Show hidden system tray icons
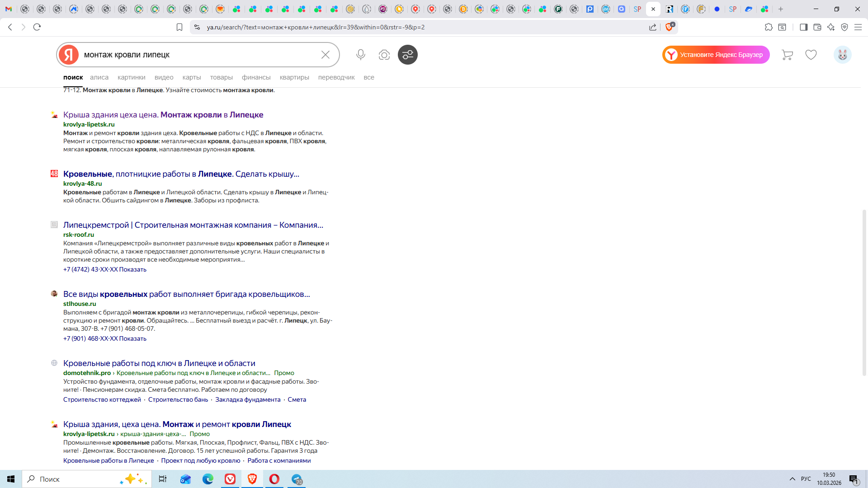The height and width of the screenshot is (488, 868). point(792,479)
